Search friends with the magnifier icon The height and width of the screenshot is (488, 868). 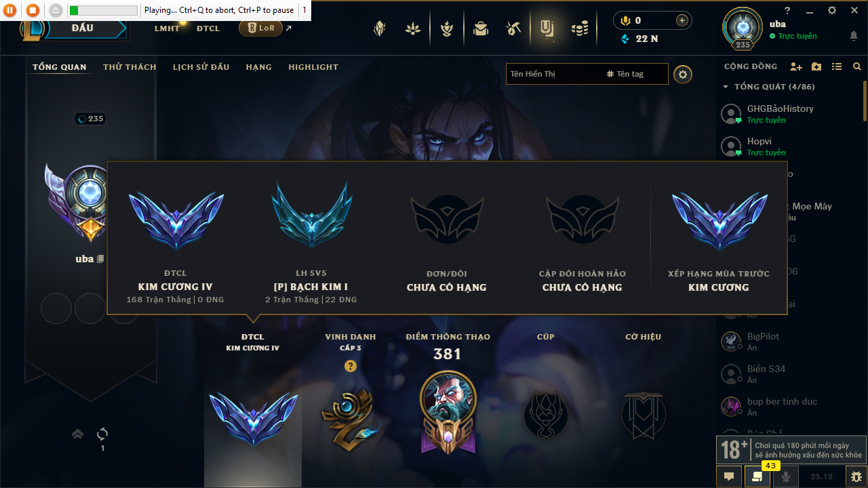point(857,66)
